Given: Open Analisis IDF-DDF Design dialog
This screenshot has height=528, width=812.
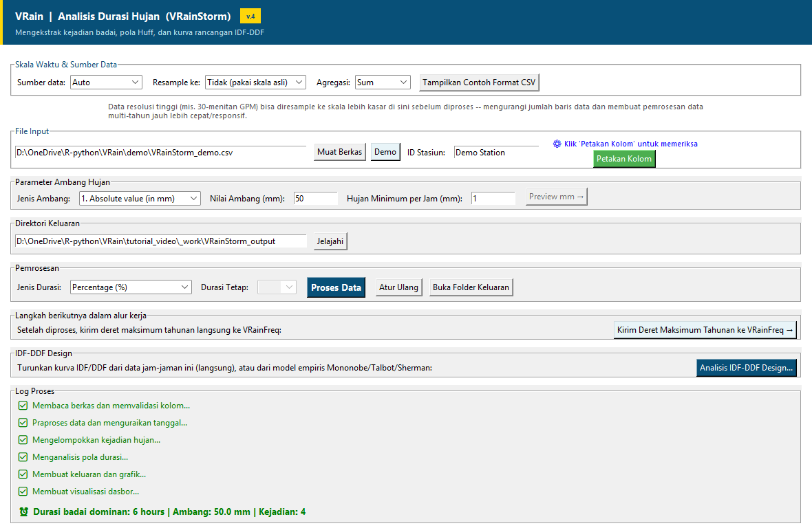Looking at the screenshot, I should [746, 368].
